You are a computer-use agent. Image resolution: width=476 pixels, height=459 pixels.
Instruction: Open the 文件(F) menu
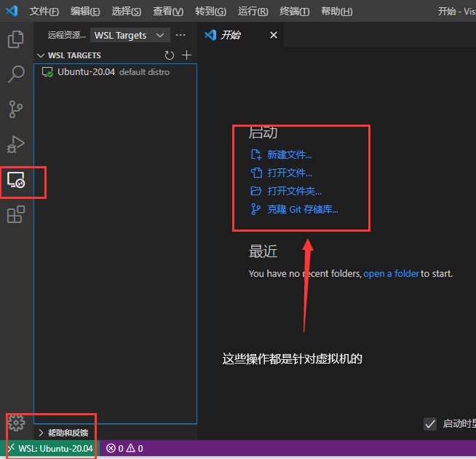(44, 12)
